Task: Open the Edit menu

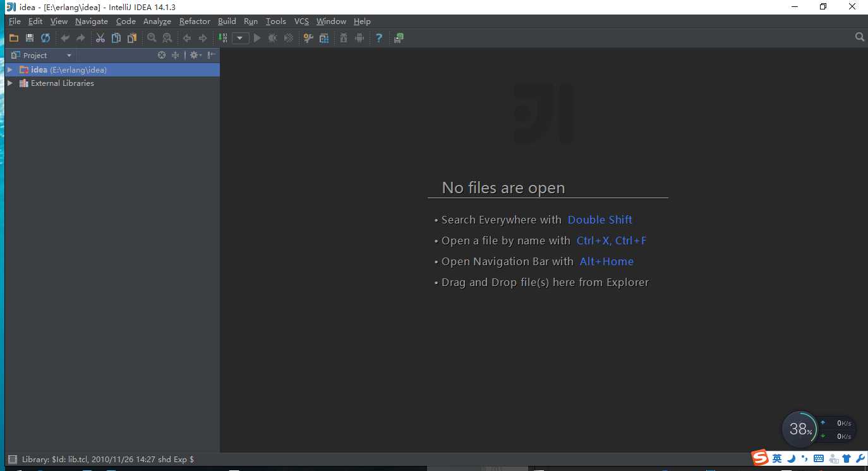Action: coord(35,21)
